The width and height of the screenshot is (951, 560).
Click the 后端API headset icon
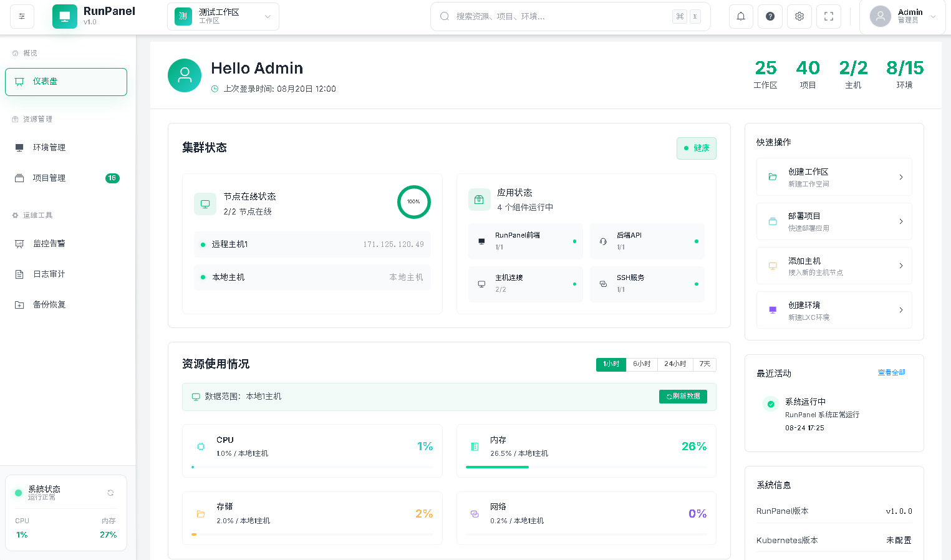point(603,241)
